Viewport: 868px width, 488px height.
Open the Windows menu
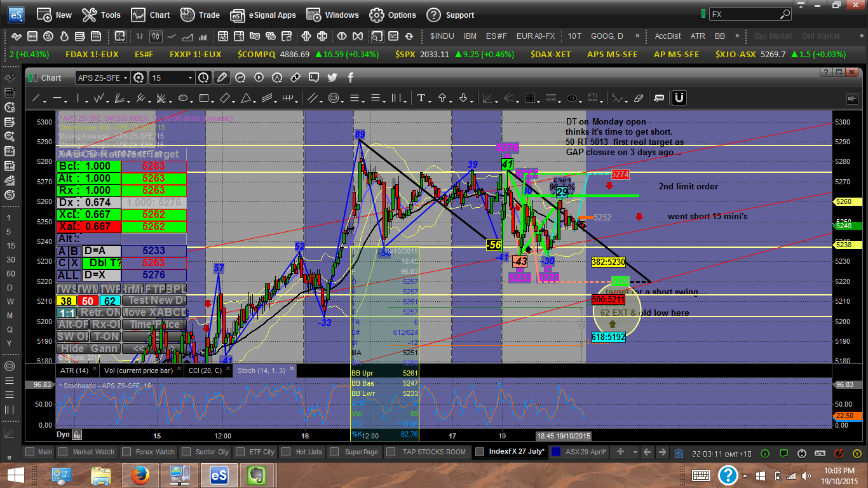[x=333, y=15]
